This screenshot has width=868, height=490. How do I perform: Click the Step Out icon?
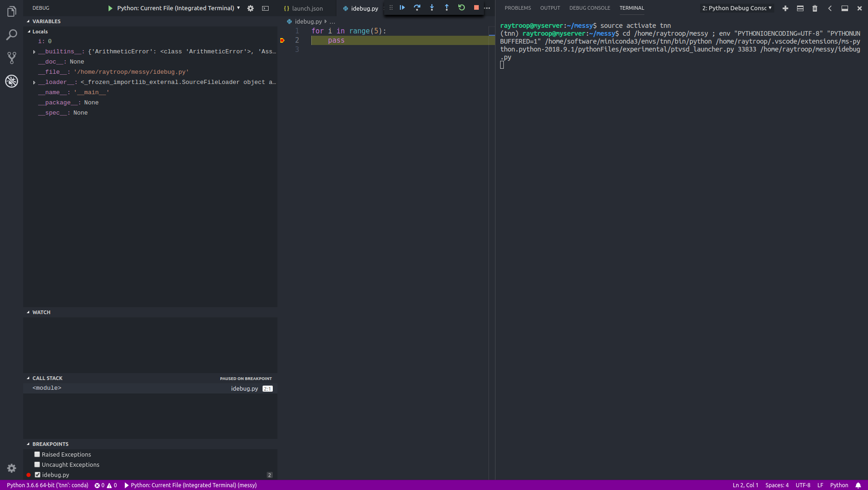(446, 7)
